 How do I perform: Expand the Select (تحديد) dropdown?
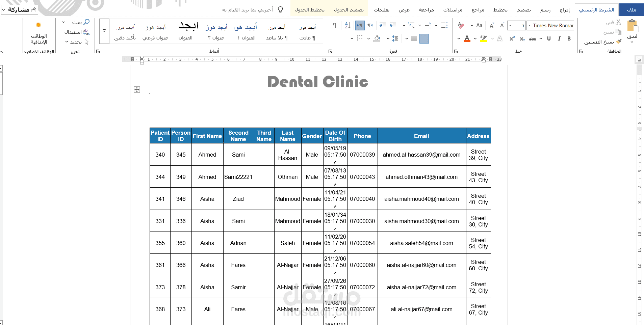tap(67, 42)
